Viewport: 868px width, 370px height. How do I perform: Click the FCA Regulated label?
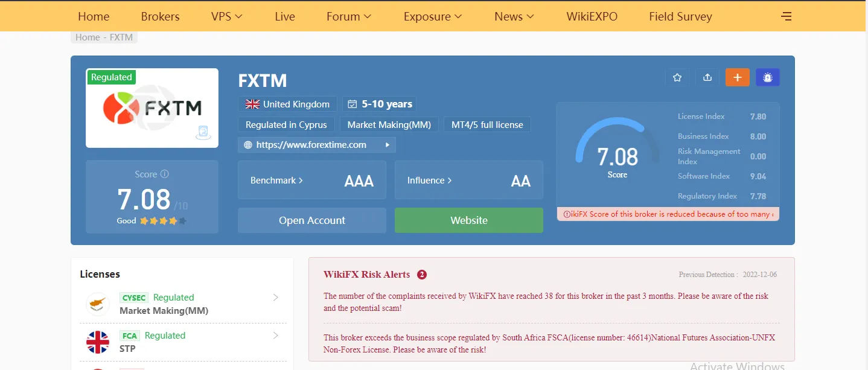165,336
